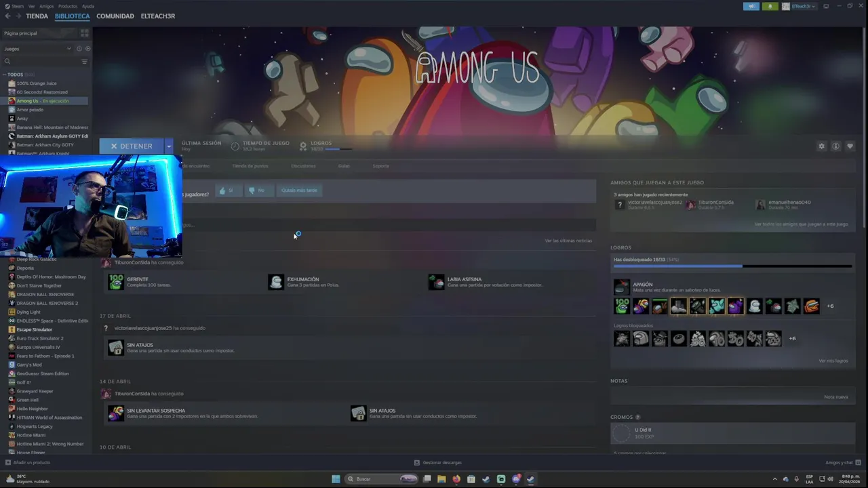Open Firefox from the taskbar
Screen dimensions: 868x488
456,479
